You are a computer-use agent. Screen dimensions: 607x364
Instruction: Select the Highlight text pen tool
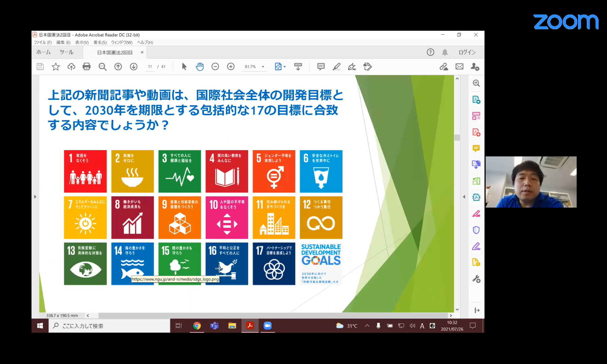pyautogui.click(x=336, y=67)
